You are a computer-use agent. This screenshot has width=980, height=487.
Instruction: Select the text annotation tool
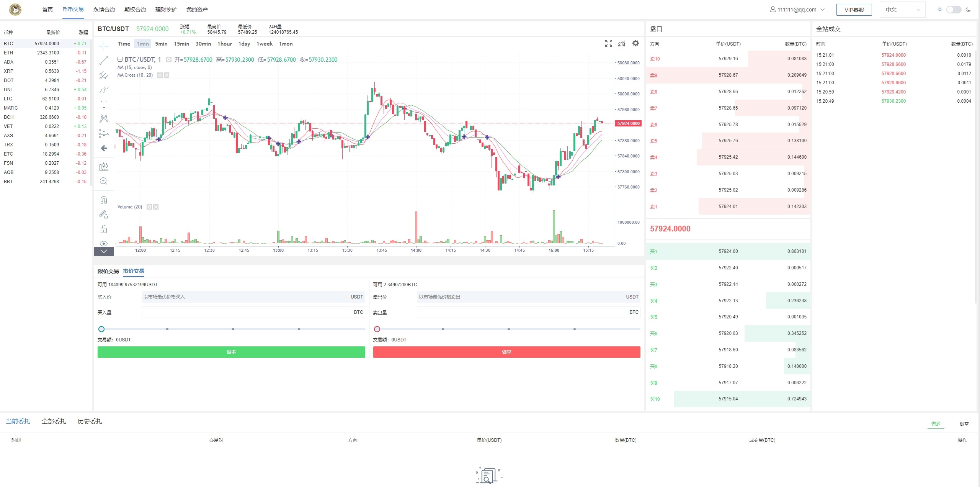coord(104,104)
